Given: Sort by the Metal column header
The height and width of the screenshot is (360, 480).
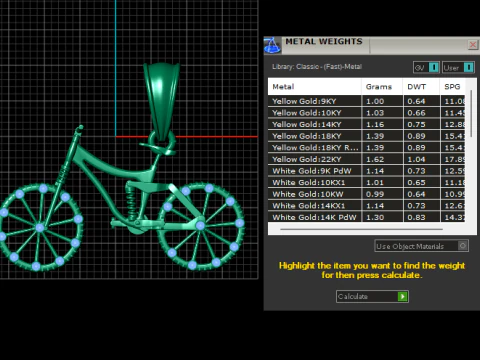Looking at the screenshot, I should click(315, 87).
